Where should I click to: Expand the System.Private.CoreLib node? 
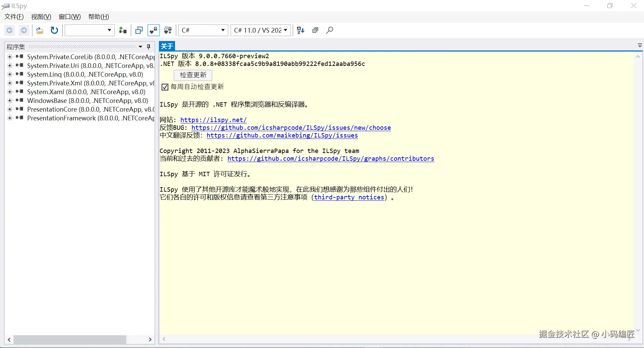click(10, 56)
